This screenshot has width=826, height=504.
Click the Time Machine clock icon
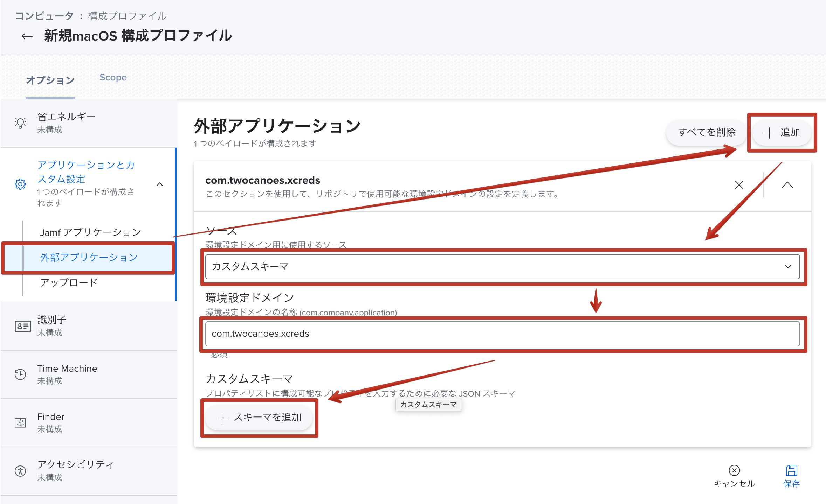click(x=20, y=374)
